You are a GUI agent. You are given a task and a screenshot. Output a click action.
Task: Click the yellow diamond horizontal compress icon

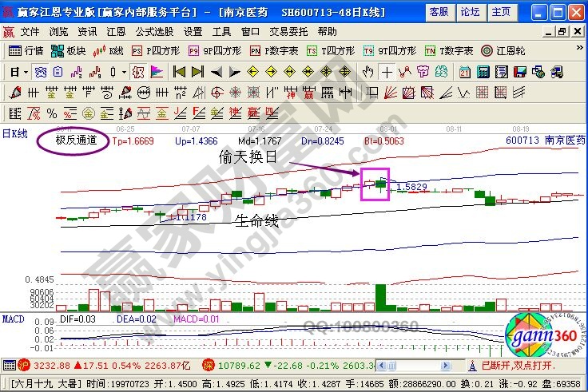308,72
